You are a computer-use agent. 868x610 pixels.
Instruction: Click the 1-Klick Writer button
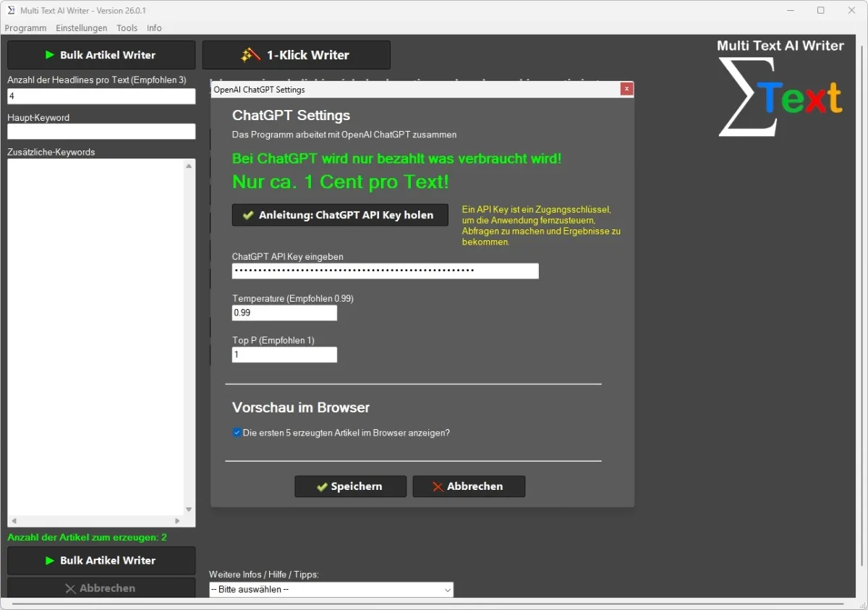297,55
